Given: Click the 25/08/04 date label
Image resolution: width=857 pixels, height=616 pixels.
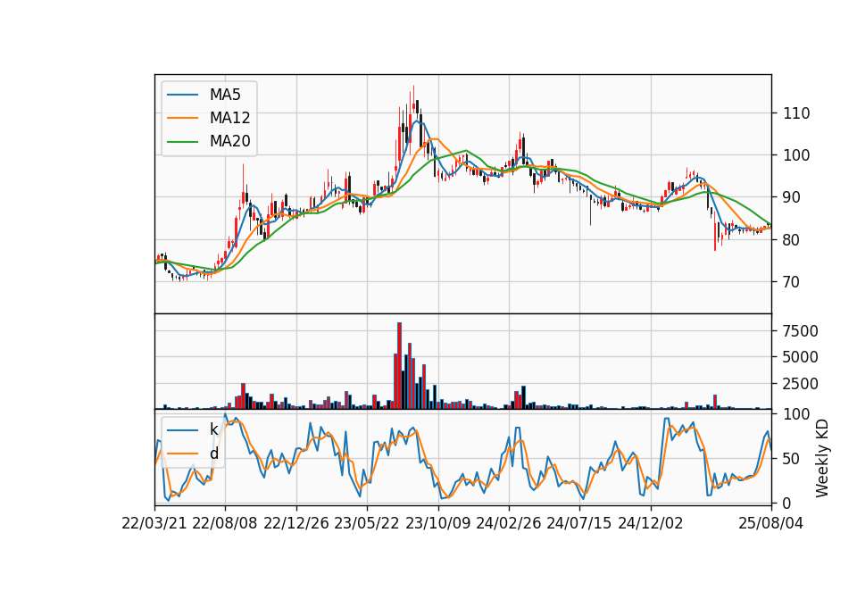Looking at the screenshot, I should pos(771,524).
